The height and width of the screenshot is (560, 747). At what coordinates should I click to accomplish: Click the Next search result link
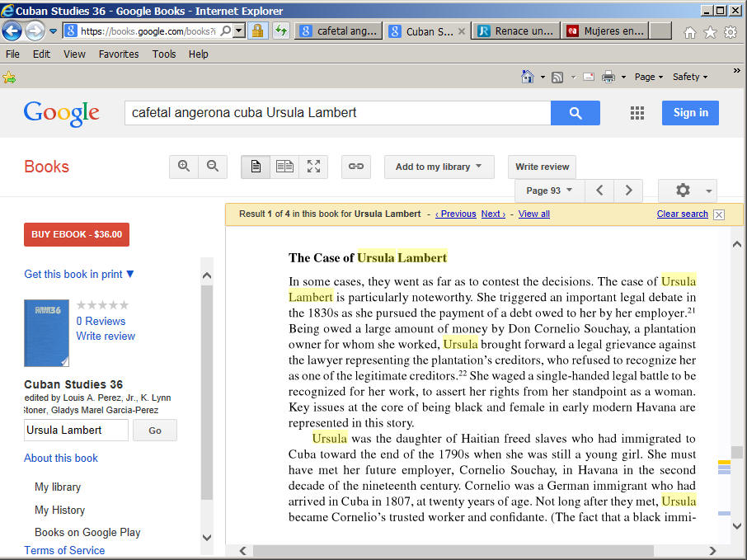(493, 214)
